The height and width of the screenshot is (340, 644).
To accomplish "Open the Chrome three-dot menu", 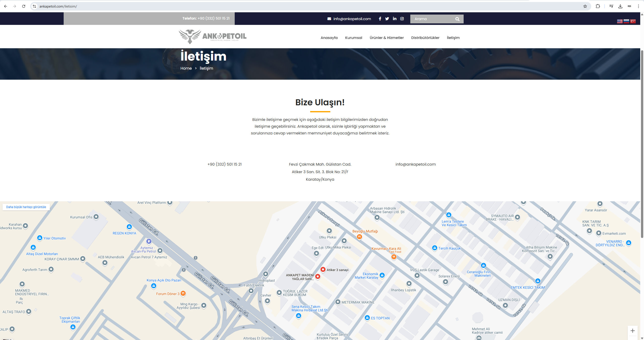I will (638, 6).
